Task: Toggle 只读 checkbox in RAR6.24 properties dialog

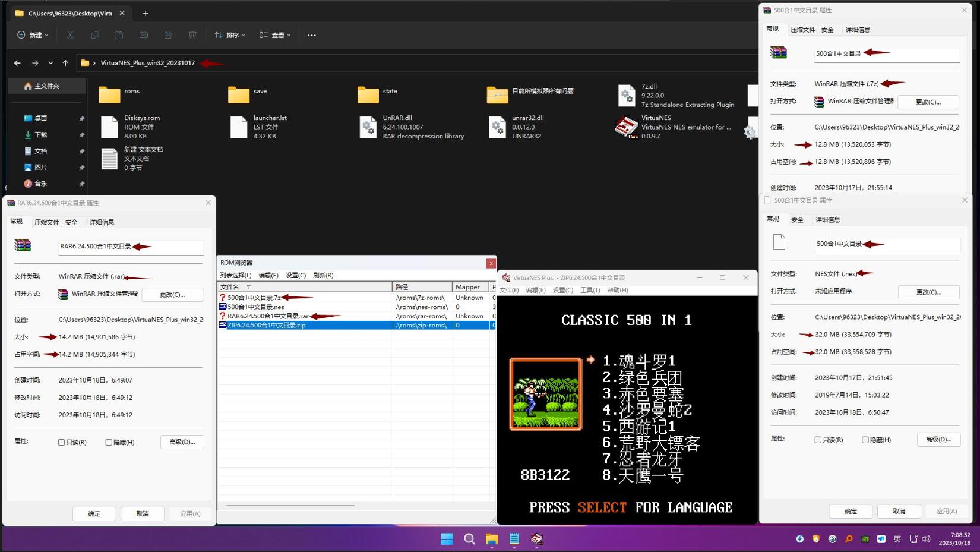Action: point(61,442)
